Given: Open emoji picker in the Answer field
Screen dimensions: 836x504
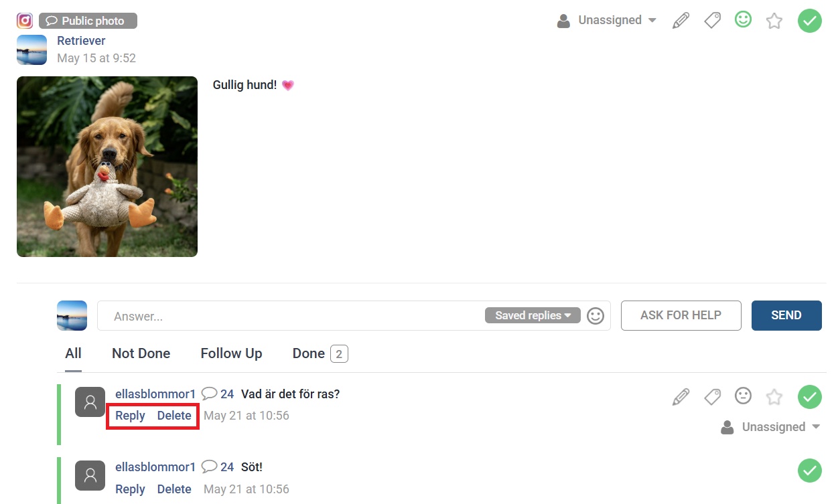Looking at the screenshot, I should pyautogui.click(x=596, y=316).
